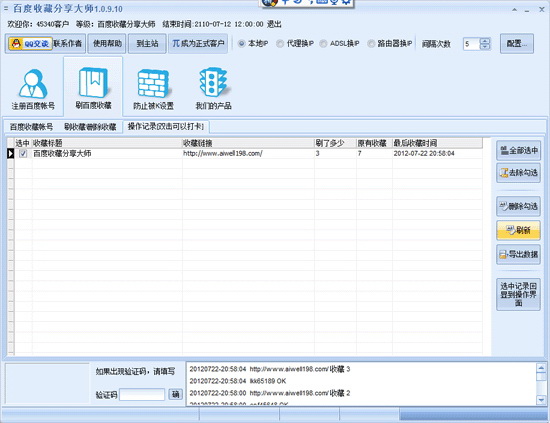Click the log line lkk65189 OK

pyautogui.click(x=238, y=381)
